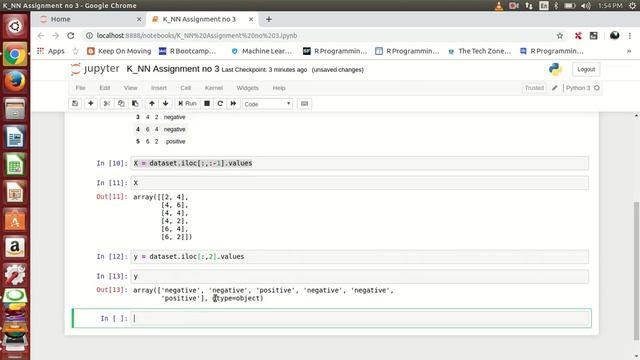Image resolution: width=640 pixels, height=360 pixels.
Task: Restart kernel and rerun all fast-forward icon
Action: coord(233,104)
